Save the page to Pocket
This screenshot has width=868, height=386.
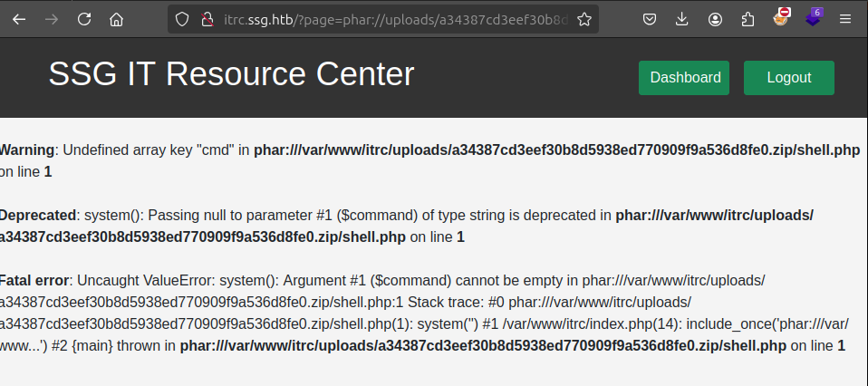click(650, 19)
